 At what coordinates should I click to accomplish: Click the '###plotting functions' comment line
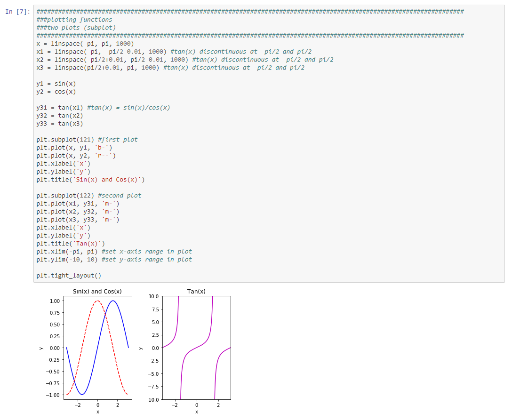[74, 20]
